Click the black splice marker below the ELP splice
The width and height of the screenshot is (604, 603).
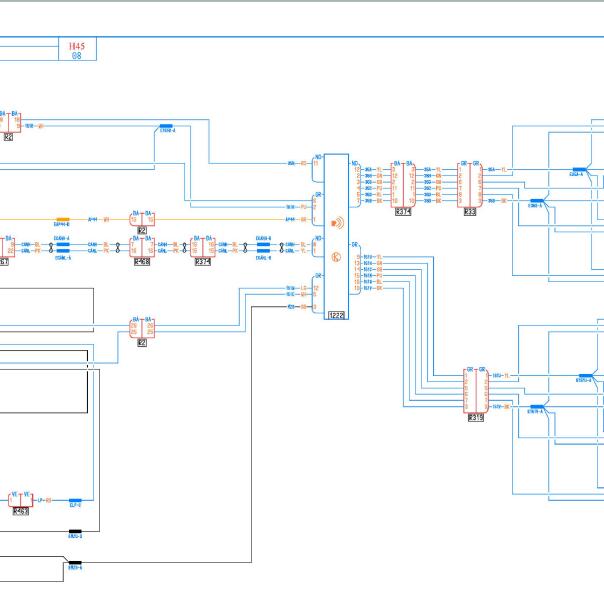click(x=75, y=532)
